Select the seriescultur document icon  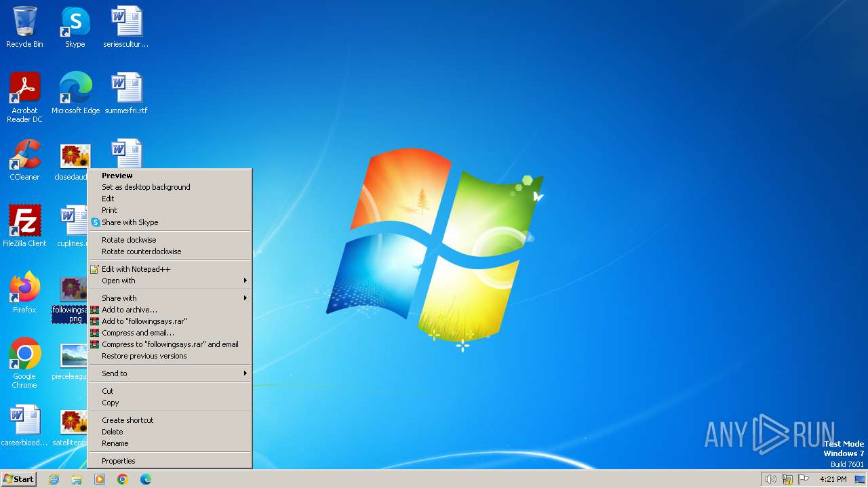point(126,27)
